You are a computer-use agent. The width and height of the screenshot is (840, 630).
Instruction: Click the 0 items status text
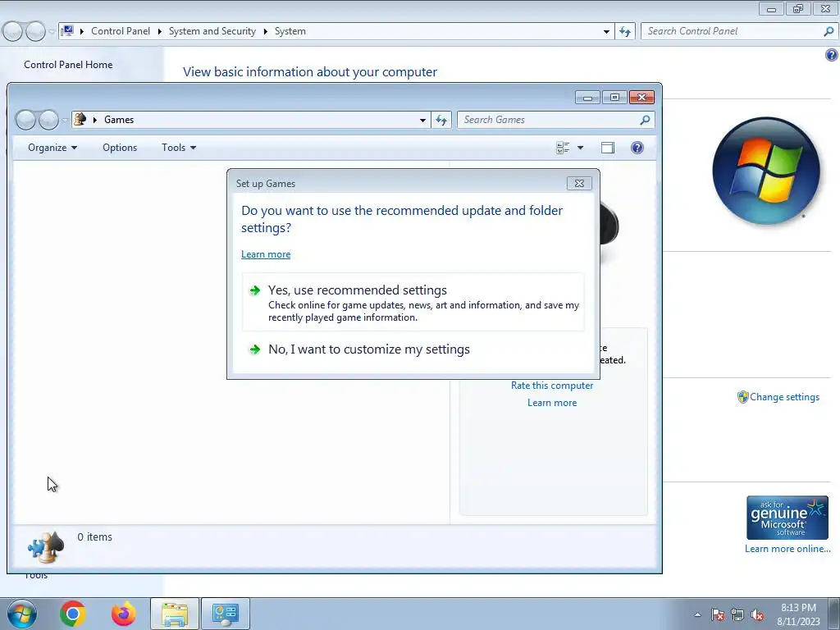(x=95, y=536)
